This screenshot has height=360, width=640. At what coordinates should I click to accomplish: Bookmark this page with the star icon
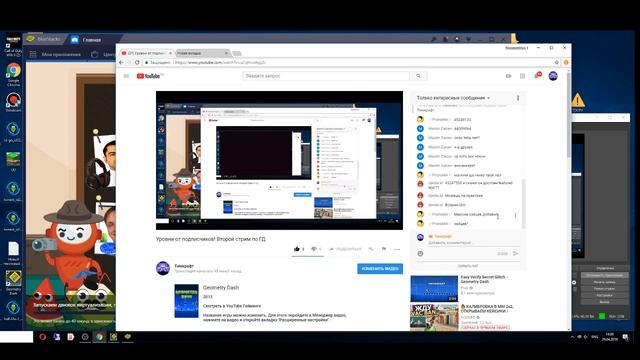[x=556, y=62]
